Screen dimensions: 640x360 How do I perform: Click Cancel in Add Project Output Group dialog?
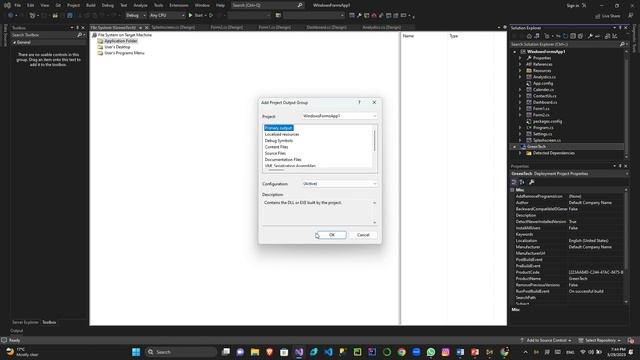(363, 235)
